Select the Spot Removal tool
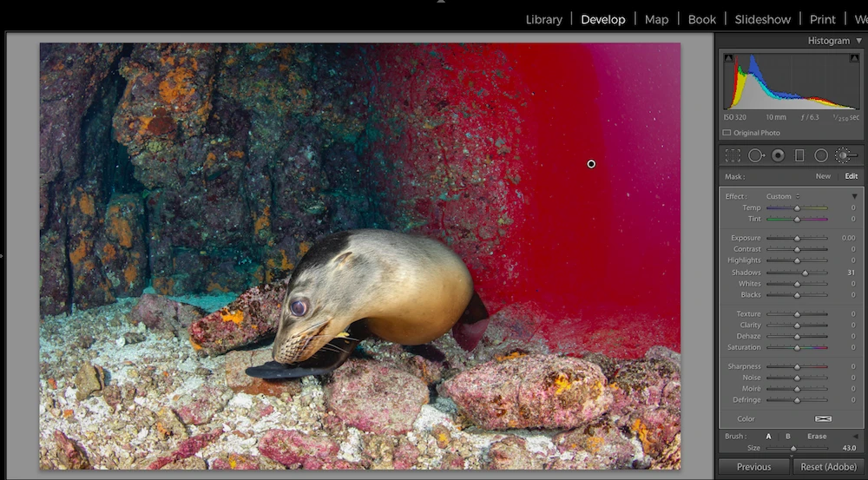 756,155
